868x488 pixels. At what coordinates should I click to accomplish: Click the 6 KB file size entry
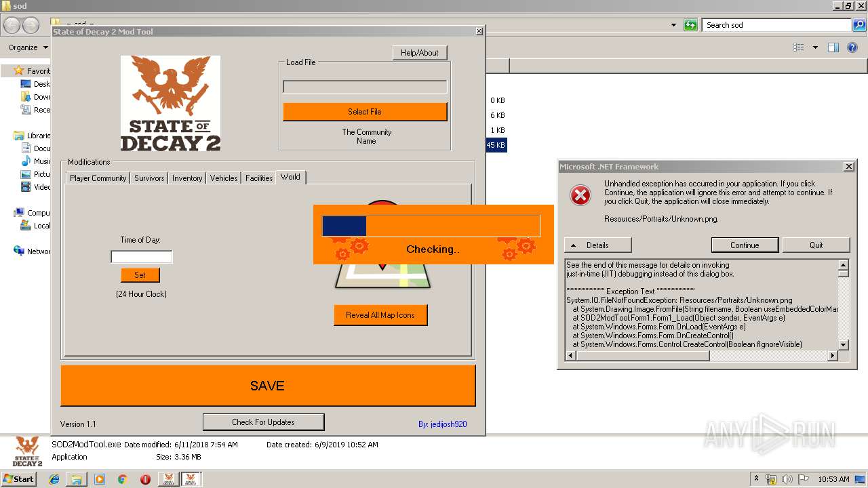click(x=497, y=115)
